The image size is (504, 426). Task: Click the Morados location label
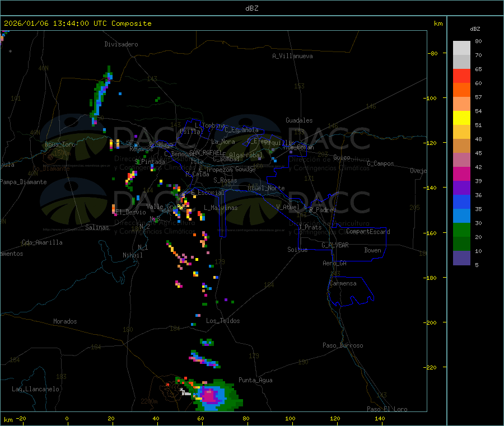(x=65, y=321)
